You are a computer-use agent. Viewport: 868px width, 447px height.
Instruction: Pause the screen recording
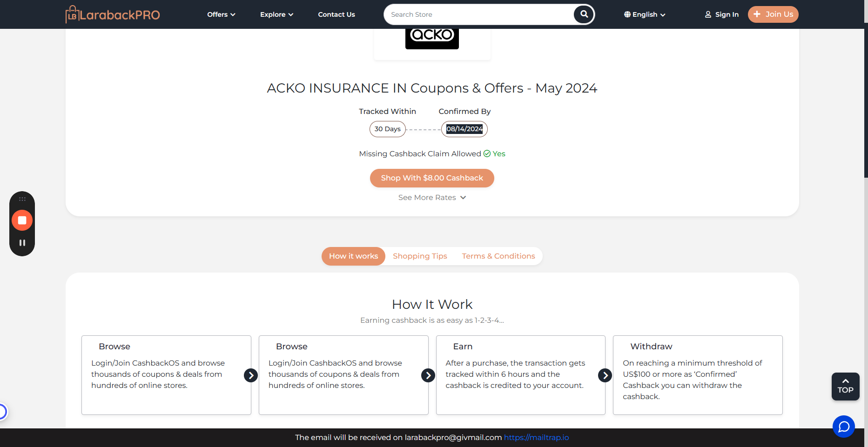22,243
